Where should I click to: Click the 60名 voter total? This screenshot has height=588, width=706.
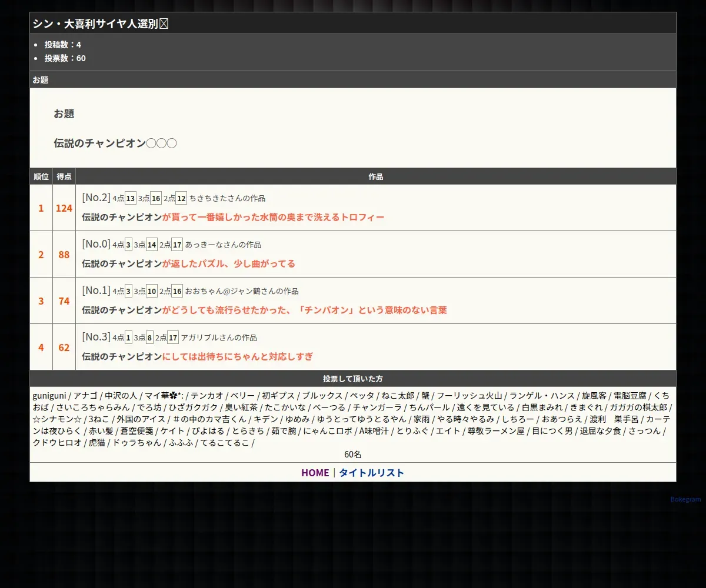(x=353, y=455)
